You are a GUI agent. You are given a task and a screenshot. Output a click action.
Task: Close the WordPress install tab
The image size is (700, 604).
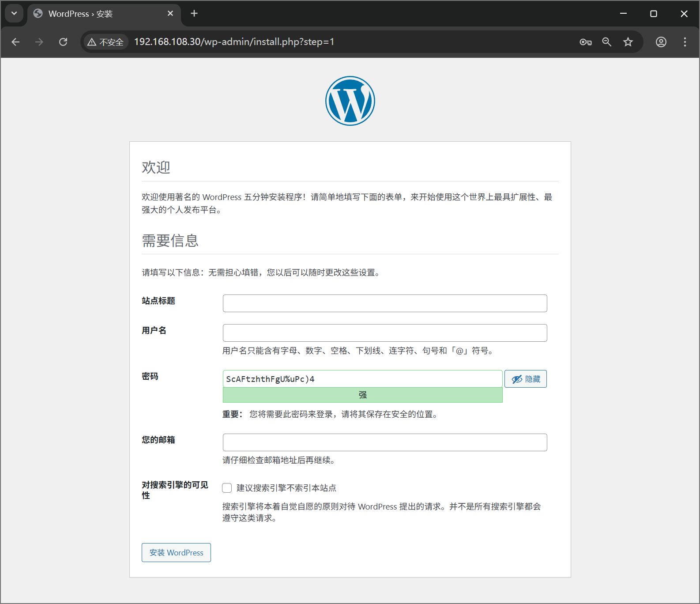170,13
